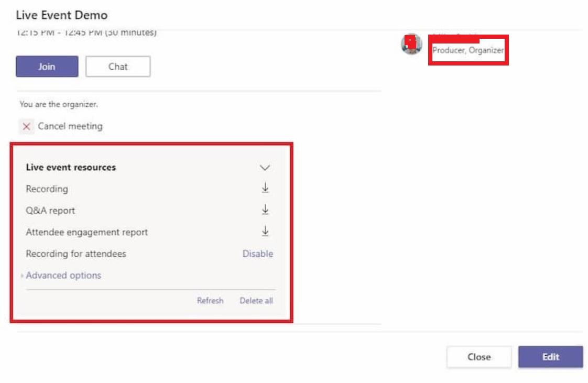The width and height of the screenshot is (588, 383).
Task: Click the red X cancel meeting icon
Action: (x=26, y=126)
